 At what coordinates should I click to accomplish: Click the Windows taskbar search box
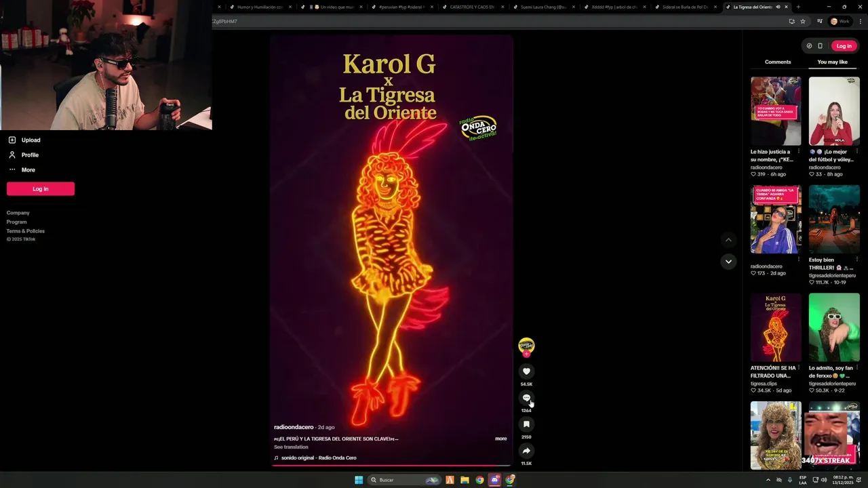404,480
